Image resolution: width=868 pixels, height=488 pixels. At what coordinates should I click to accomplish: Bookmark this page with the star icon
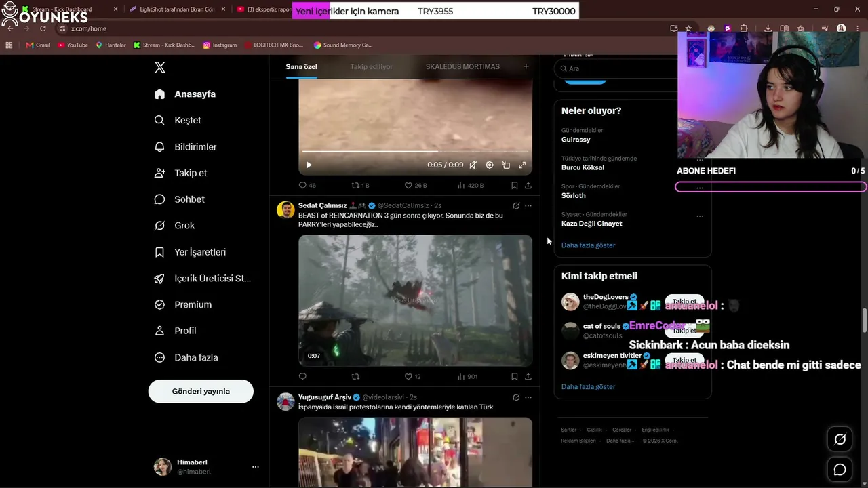point(689,28)
